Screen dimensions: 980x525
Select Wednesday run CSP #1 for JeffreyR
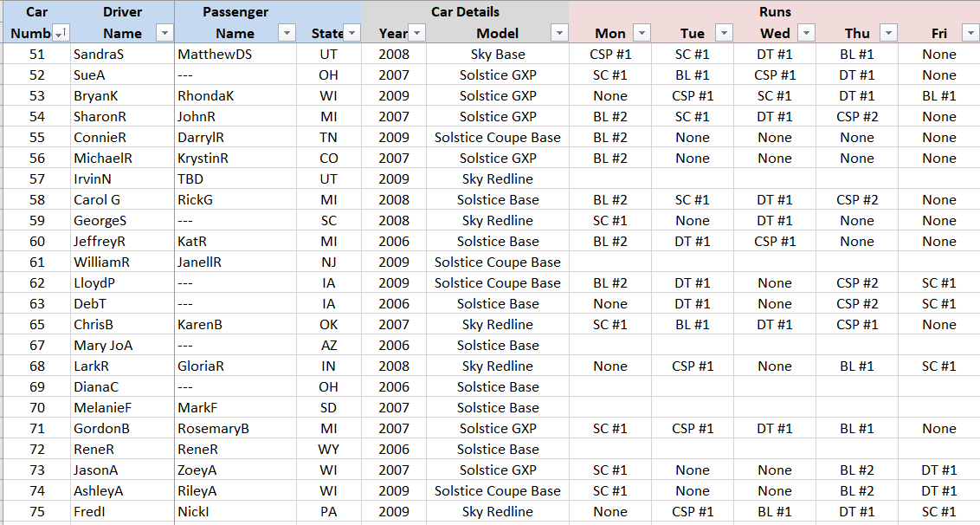[x=775, y=242]
